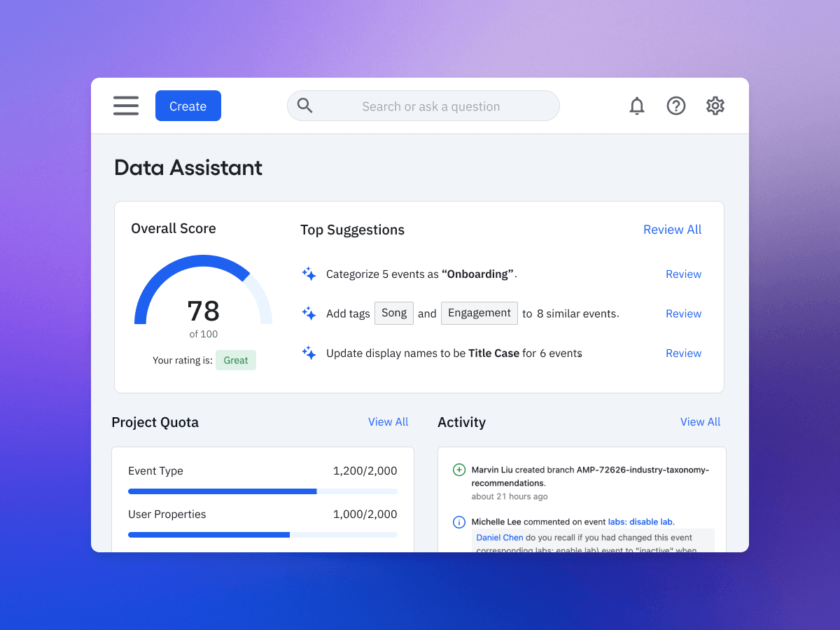Image resolution: width=840 pixels, height=630 pixels.
Task: Review the Title Case display names suggestion
Action: [683, 353]
